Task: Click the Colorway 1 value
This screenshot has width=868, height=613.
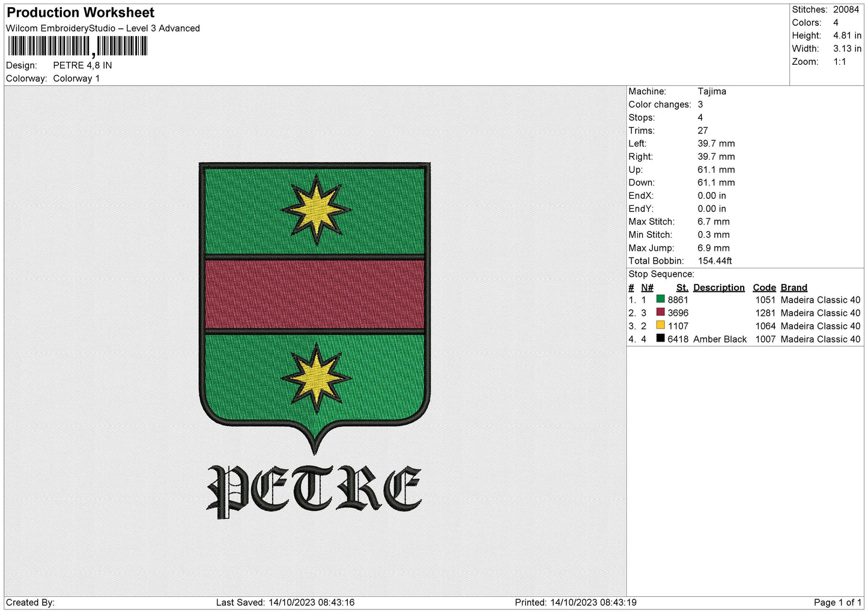Action: click(x=76, y=79)
